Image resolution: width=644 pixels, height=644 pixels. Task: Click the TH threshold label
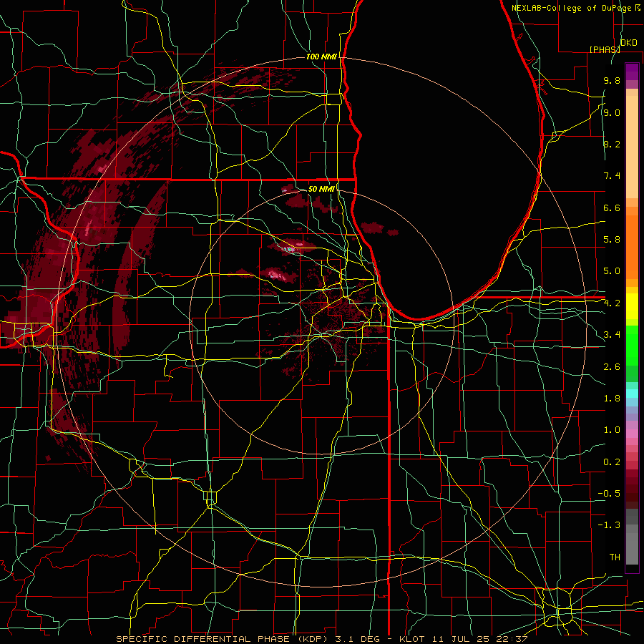[615, 557]
